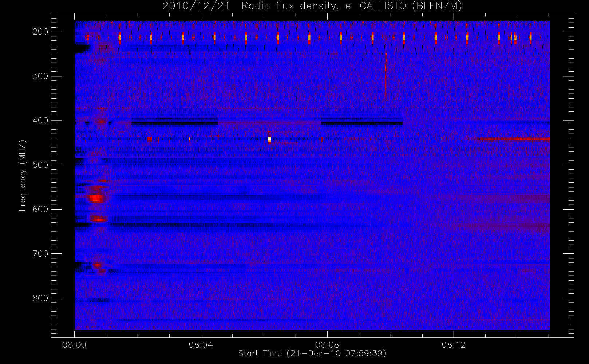Select the 200 frequency tick label
The image size is (589, 364).
coord(40,32)
